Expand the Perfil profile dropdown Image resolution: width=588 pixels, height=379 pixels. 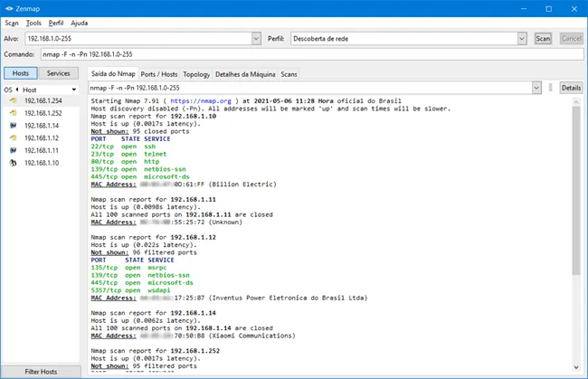(x=522, y=38)
